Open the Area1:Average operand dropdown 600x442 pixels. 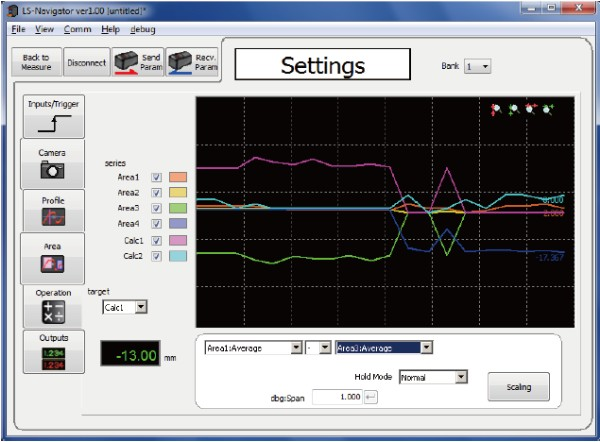[253, 348]
